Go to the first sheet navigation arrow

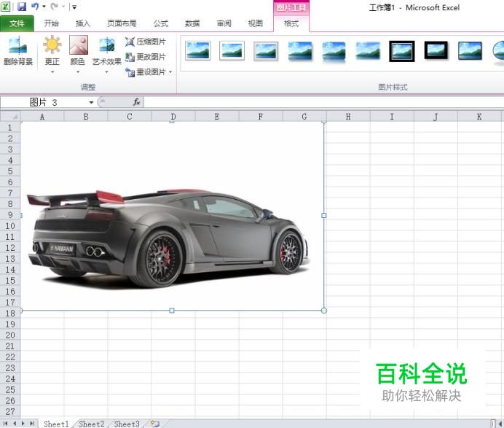[x=6, y=424]
